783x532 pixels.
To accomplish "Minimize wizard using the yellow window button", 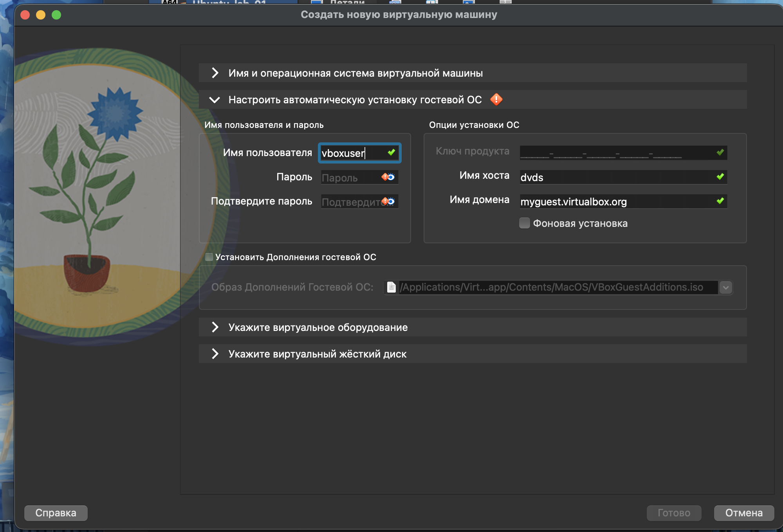I will point(41,15).
